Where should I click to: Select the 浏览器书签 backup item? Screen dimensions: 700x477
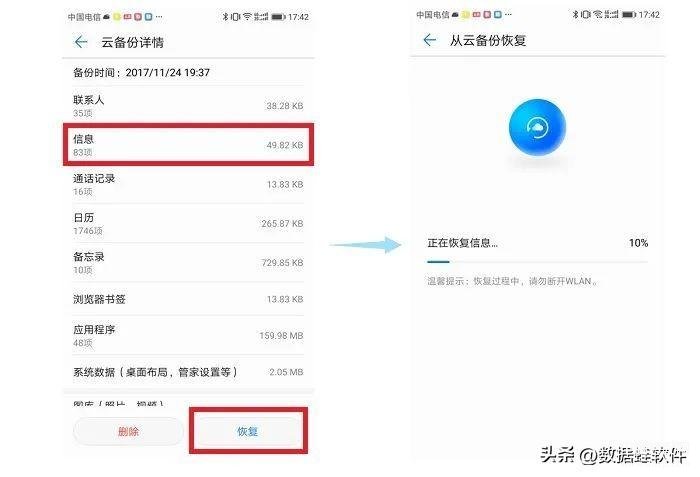[188, 299]
